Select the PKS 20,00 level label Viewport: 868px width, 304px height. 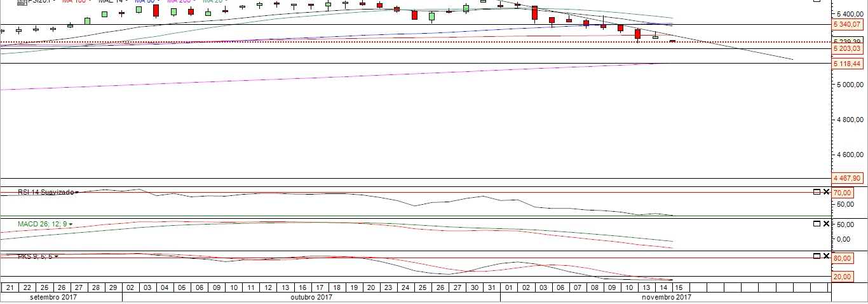tap(842, 277)
